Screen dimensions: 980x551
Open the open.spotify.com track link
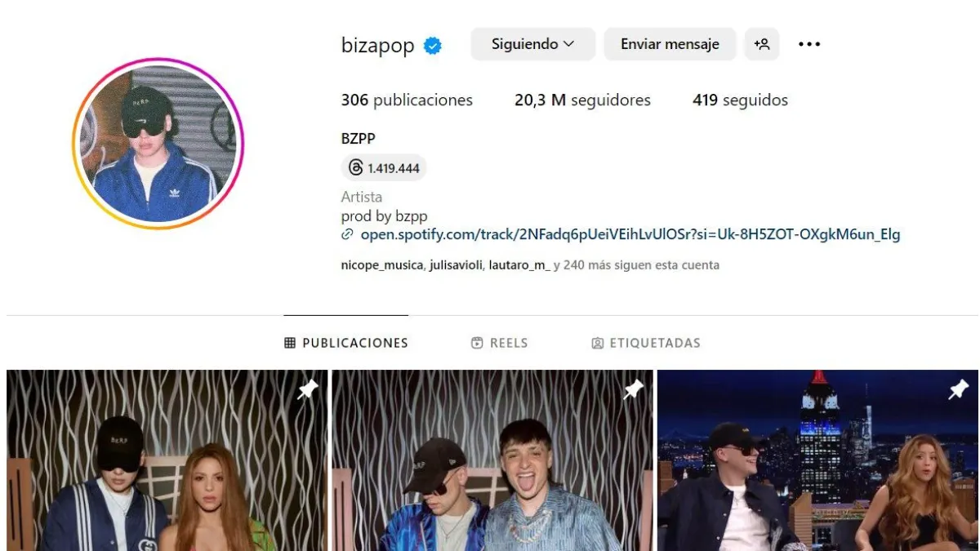(x=630, y=234)
